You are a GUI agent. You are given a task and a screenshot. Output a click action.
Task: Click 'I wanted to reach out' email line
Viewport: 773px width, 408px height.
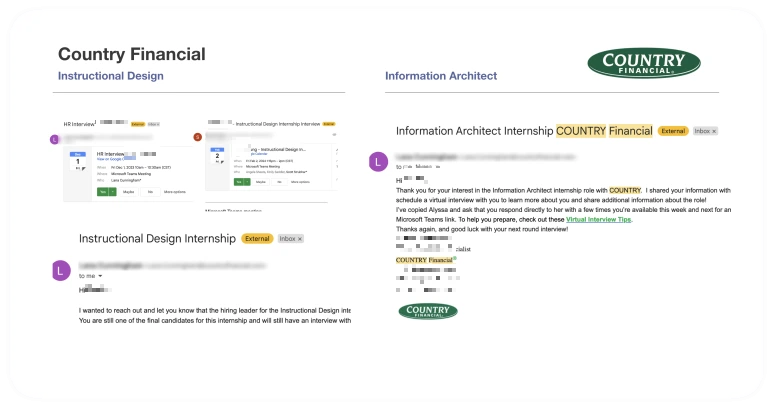(215, 310)
